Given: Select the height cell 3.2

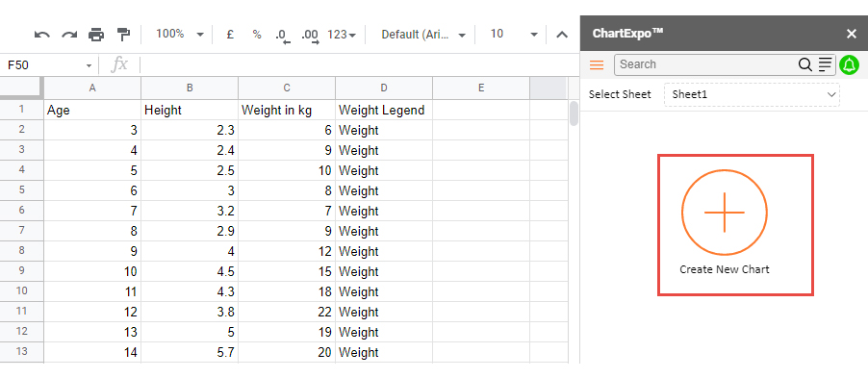Looking at the screenshot, I should [x=190, y=211].
